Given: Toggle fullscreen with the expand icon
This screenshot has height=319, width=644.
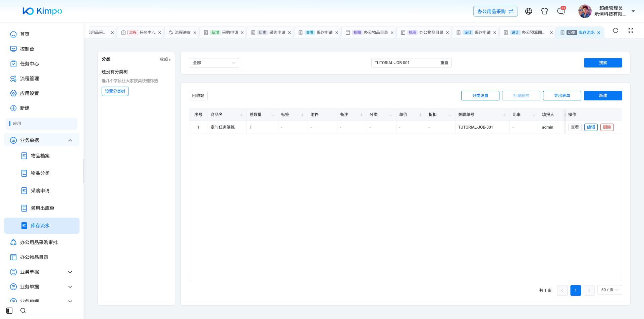Looking at the screenshot, I should pyautogui.click(x=631, y=31).
